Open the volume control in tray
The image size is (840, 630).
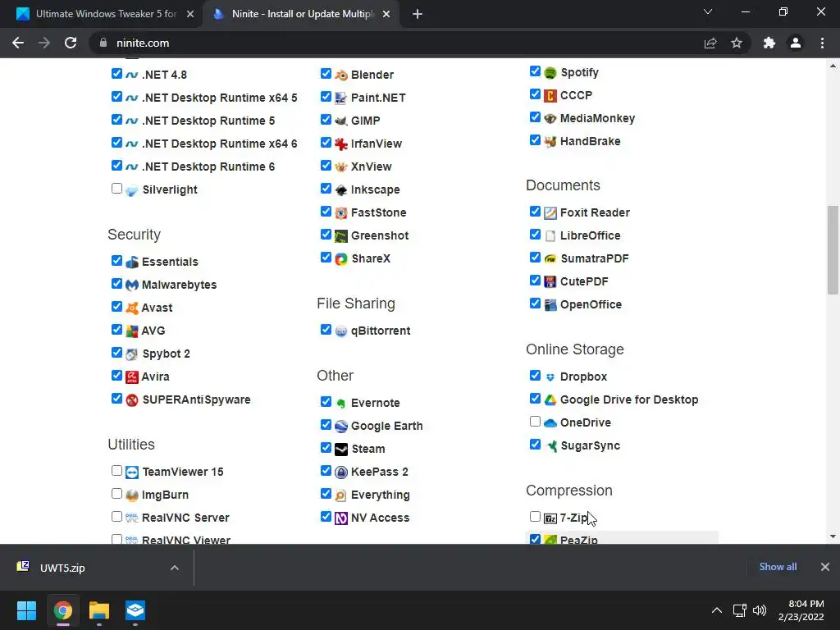coord(760,610)
